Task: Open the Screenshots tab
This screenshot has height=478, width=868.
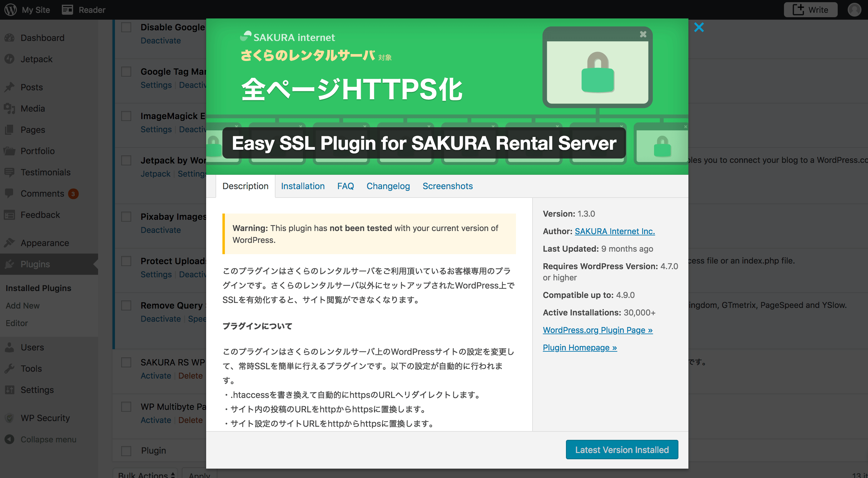Action: [x=448, y=186]
